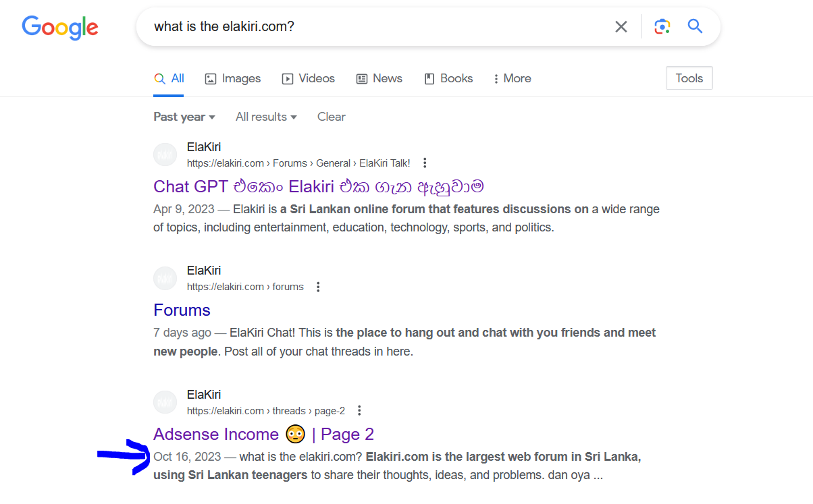The height and width of the screenshot is (504, 813).
Task: Switch to the News tab
Action: pyautogui.click(x=379, y=78)
